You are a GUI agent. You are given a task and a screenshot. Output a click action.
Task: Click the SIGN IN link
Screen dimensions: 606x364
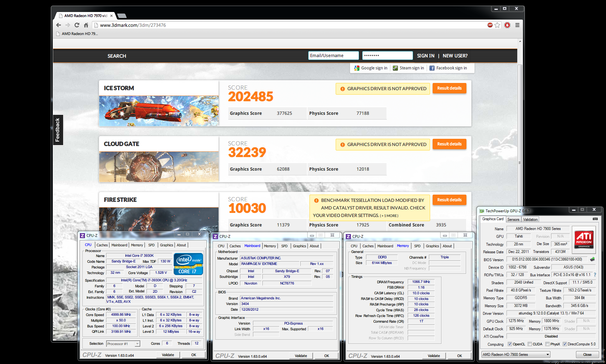(x=426, y=56)
